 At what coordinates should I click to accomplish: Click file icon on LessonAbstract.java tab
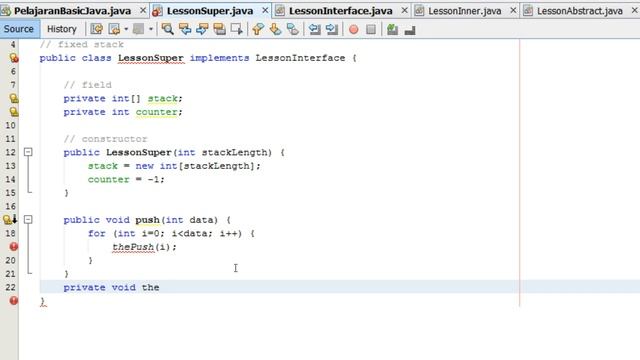(528, 11)
